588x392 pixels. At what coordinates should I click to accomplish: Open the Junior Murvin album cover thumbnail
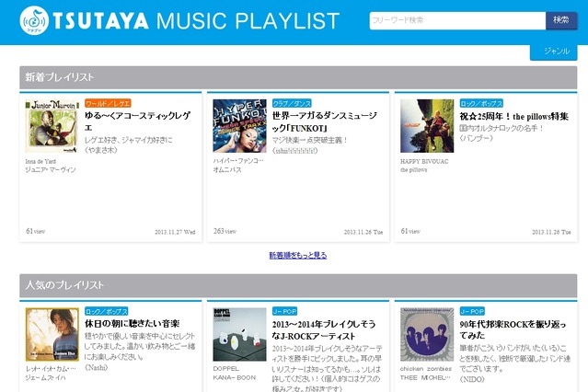click(x=52, y=126)
